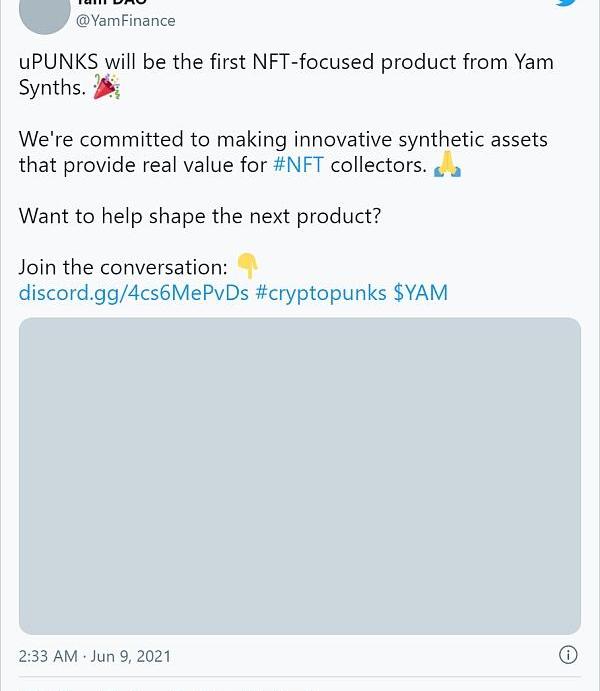Image resolution: width=600 pixels, height=691 pixels.
Task: Click the Yam DAO display name
Action: point(112,3)
